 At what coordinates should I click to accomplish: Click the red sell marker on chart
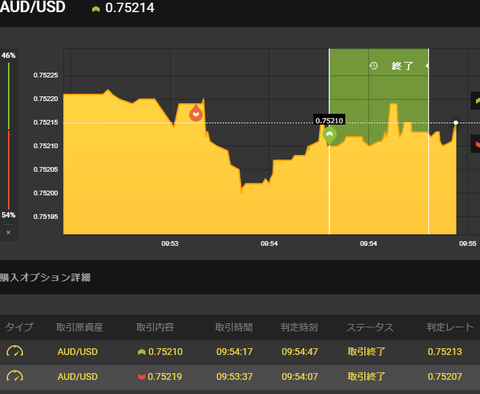pyautogui.click(x=196, y=113)
